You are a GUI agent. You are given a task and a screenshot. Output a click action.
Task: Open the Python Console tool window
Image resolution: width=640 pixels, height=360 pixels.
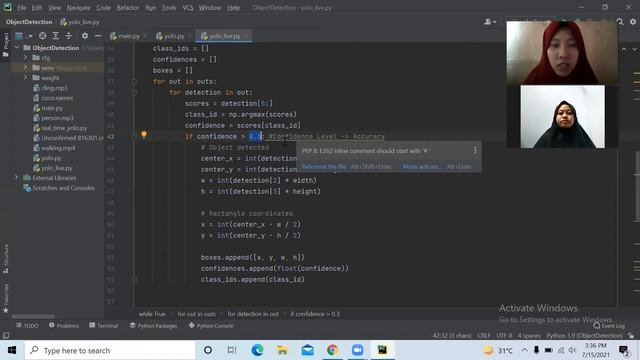click(x=211, y=326)
